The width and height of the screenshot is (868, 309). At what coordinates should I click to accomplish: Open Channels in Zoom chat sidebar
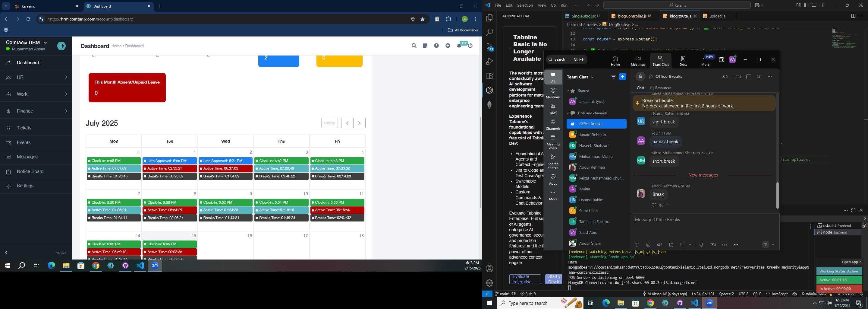(x=553, y=125)
